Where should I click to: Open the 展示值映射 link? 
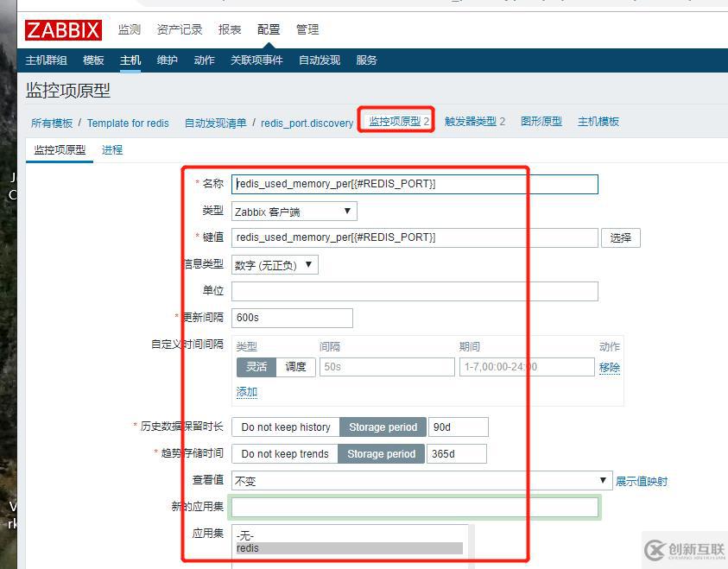click(x=643, y=480)
